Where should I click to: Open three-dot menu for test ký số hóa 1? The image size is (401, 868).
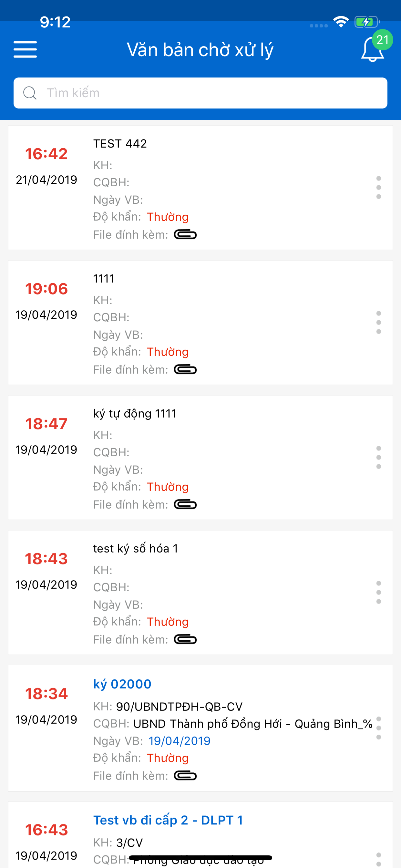[378, 592]
